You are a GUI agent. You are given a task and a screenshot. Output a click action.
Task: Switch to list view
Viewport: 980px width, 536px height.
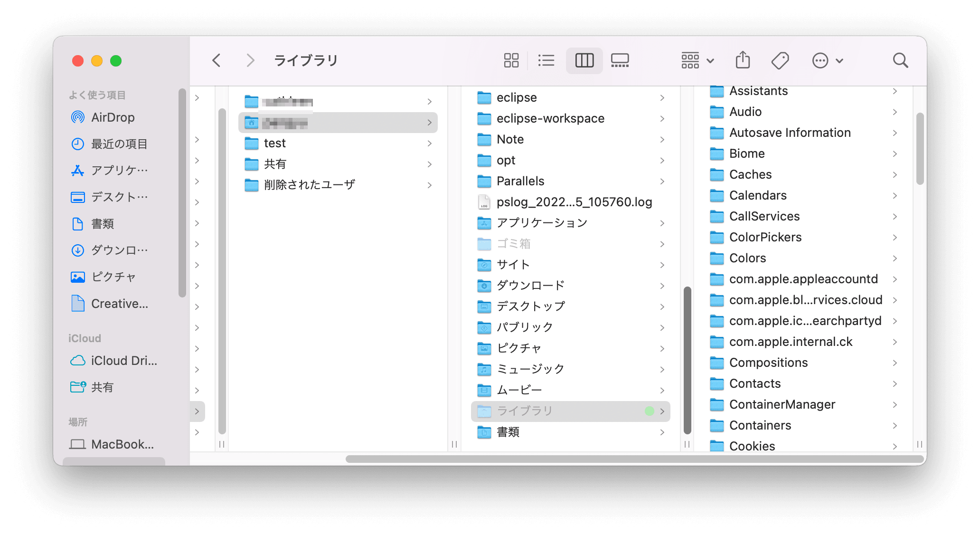point(546,60)
